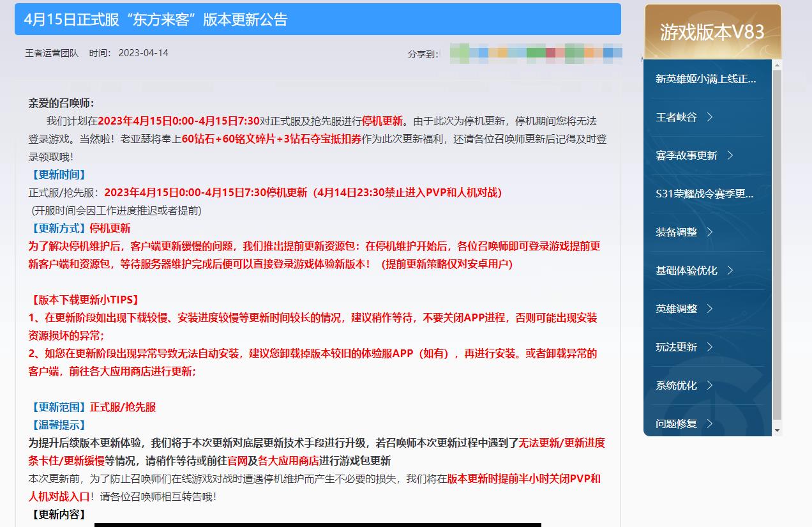
Task: Click the 【更新方式】 heading
Action: [x=58, y=228]
